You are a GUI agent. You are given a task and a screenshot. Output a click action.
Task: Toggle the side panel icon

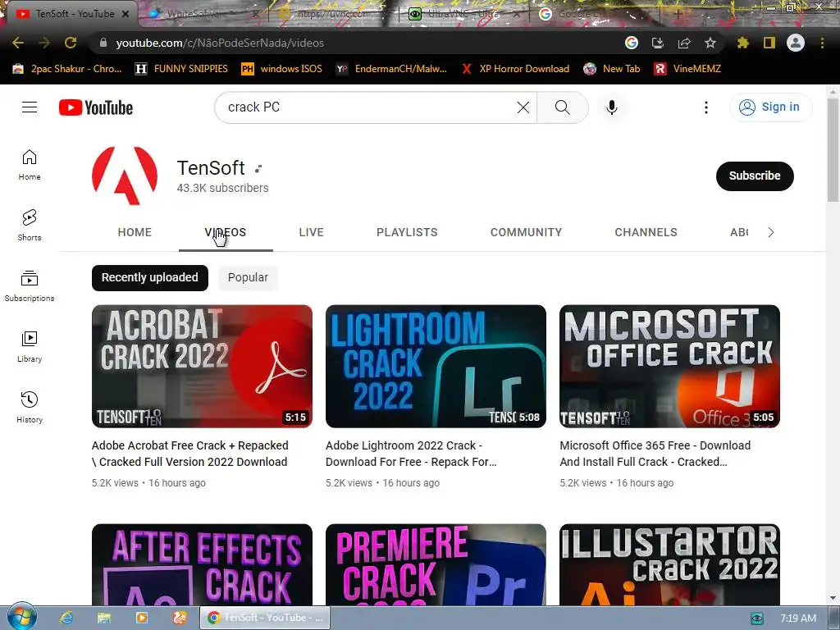[769, 43]
